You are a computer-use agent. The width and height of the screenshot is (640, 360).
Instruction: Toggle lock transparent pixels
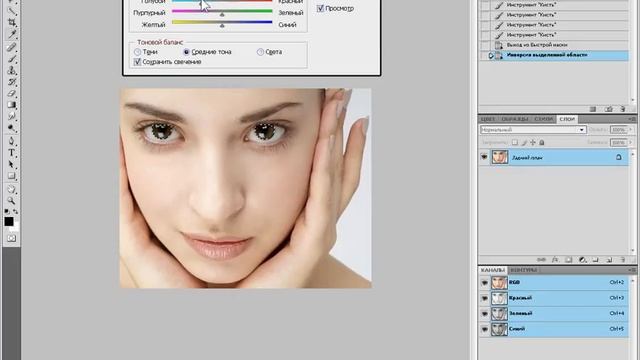pyautogui.click(x=515, y=142)
